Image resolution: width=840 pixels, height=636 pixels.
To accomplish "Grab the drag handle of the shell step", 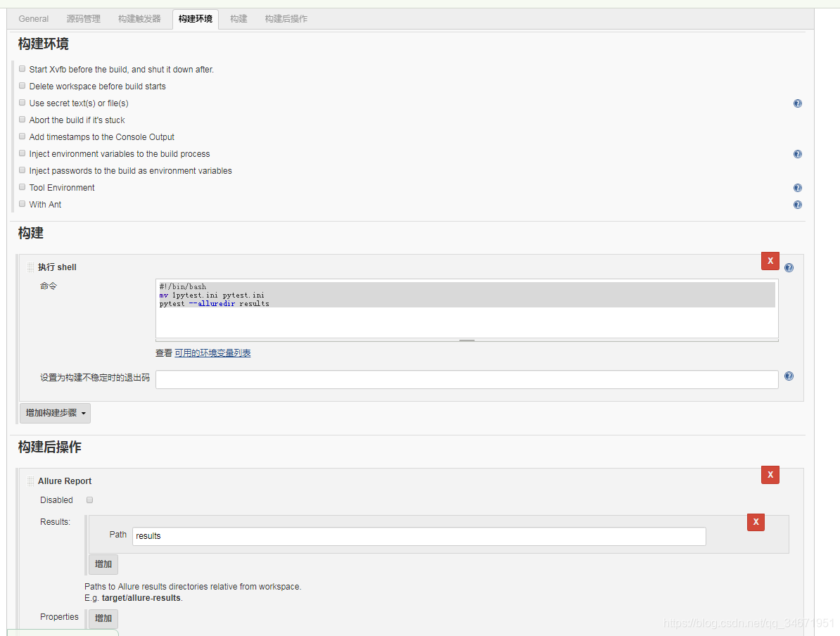I will (x=30, y=267).
